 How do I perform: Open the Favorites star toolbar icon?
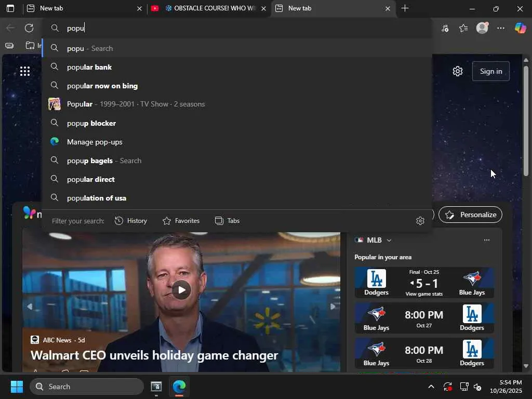point(463,28)
